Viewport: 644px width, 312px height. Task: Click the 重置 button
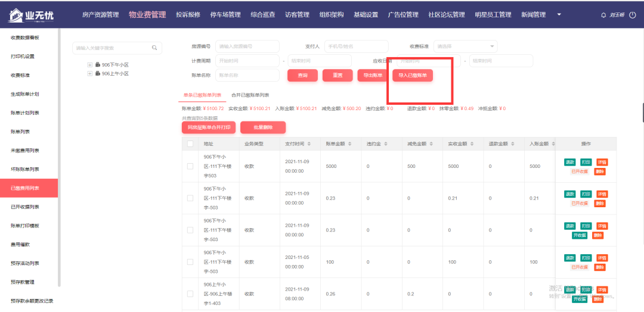click(338, 76)
